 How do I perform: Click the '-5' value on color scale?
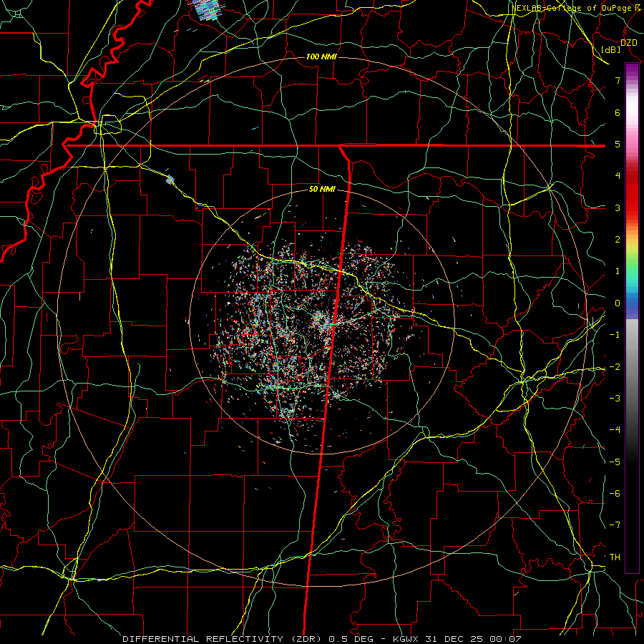point(615,462)
